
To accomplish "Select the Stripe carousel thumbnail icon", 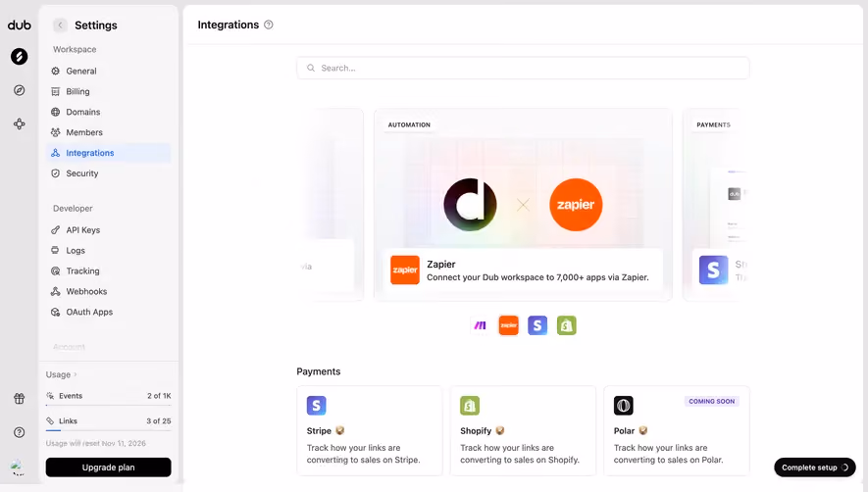I will 537,325.
